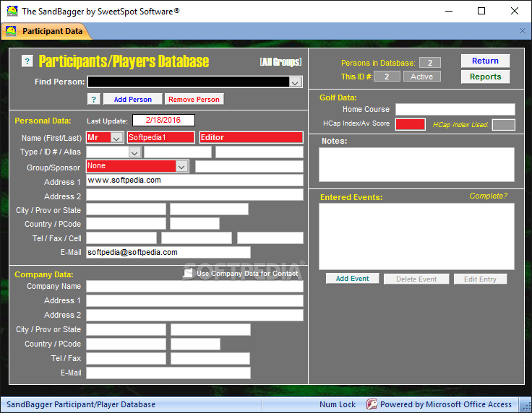Click the company Address 1 field
This screenshot has height=413, width=532.
[x=194, y=301]
